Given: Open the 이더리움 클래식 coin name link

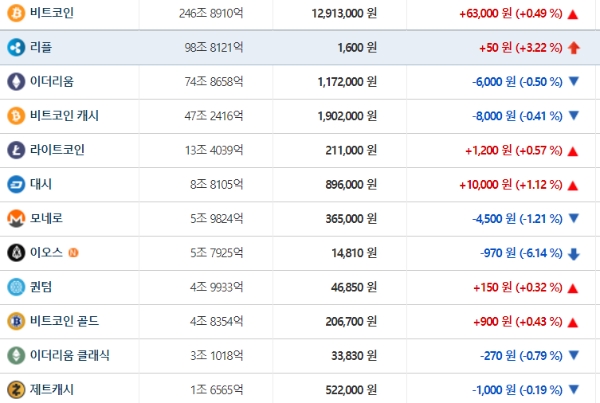Looking at the screenshot, I should (x=70, y=356).
